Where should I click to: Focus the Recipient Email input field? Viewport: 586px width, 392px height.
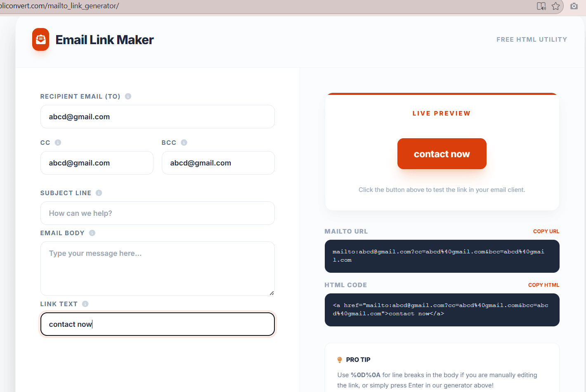[157, 117]
